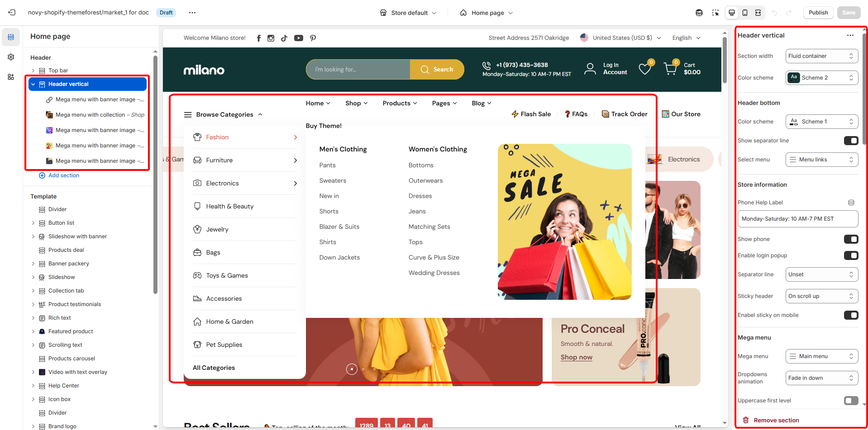Expand the Slideshow with banner section
Screen dimensions: 868x430
pyautogui.click(x=33, y=236)
